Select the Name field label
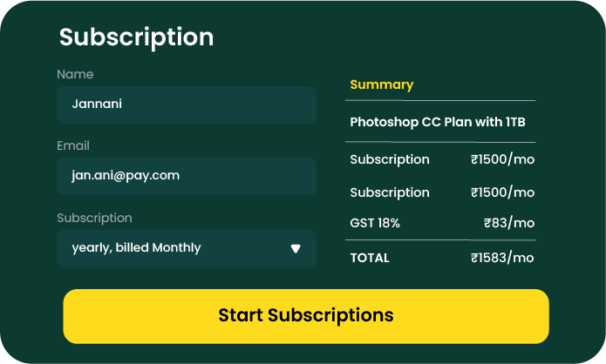606x364 pixels. point(75,75)
